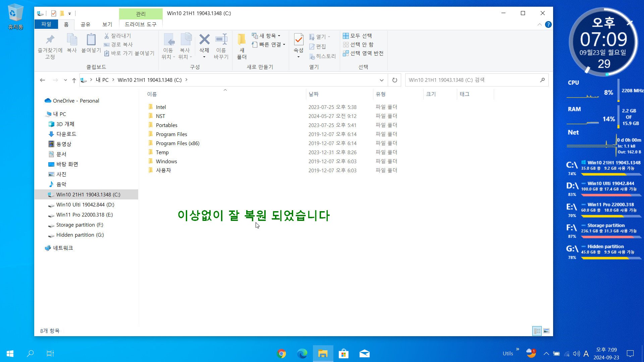Click Select none (선택 안 함)

(358, 44)
